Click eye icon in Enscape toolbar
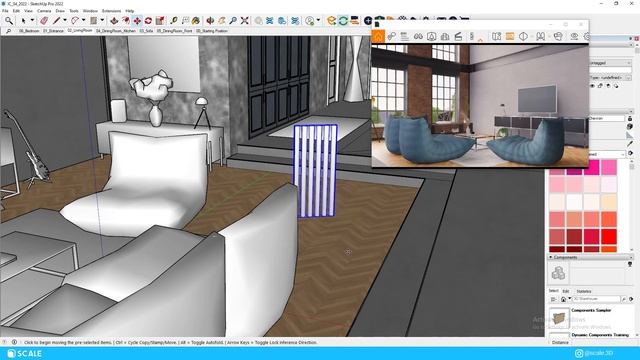Screen dimensions: 640x360 coord(574,36)
